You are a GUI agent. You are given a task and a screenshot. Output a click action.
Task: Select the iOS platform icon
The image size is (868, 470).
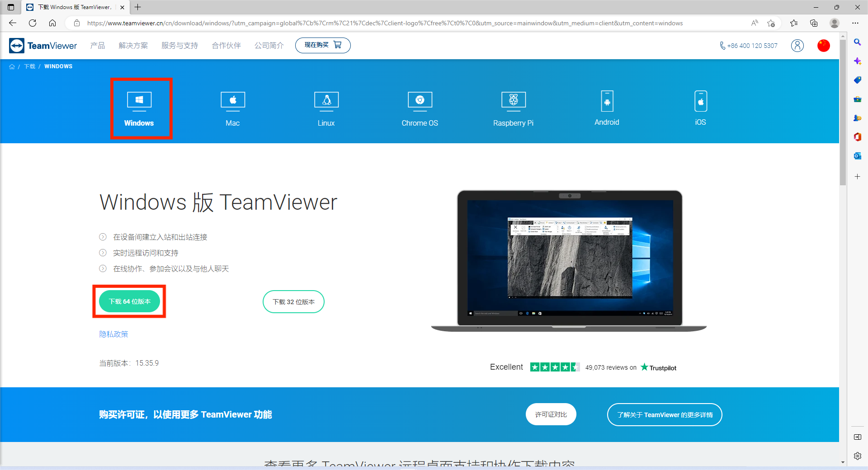[701, 101]
